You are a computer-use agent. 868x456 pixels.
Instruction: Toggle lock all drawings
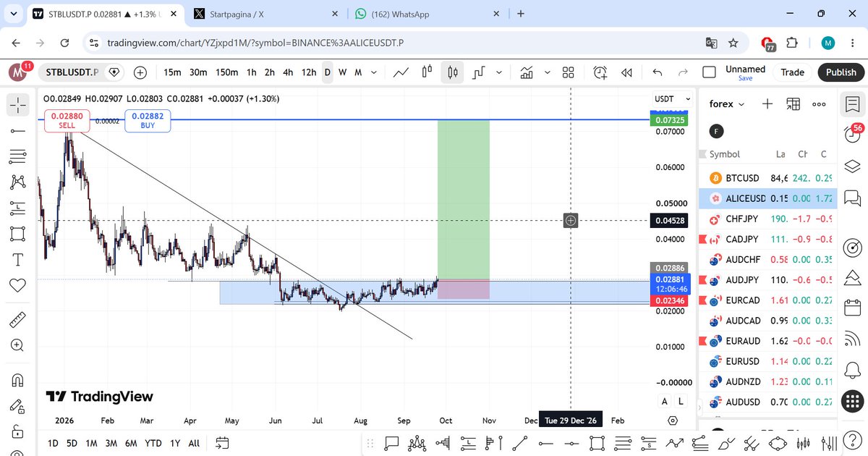pyautogui.click(x=18, y=431)
